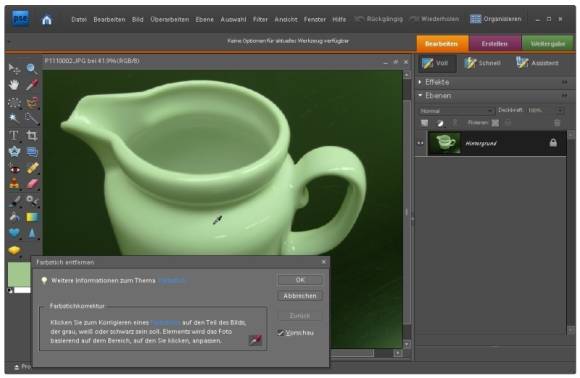Select the Marquee selection tool
580x378 pixels.
14,102
